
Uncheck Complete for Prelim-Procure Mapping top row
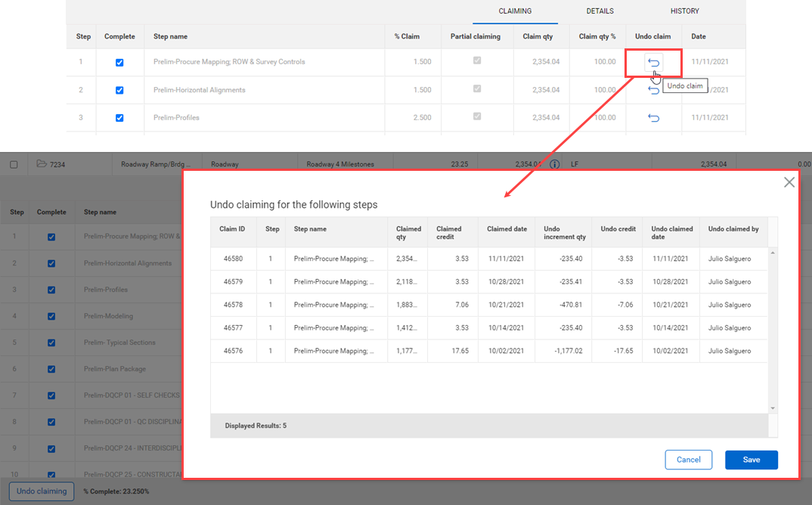coord(119,63)
